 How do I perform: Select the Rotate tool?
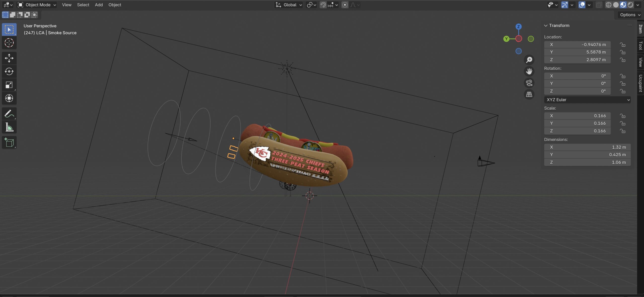(x=9, y=72)
